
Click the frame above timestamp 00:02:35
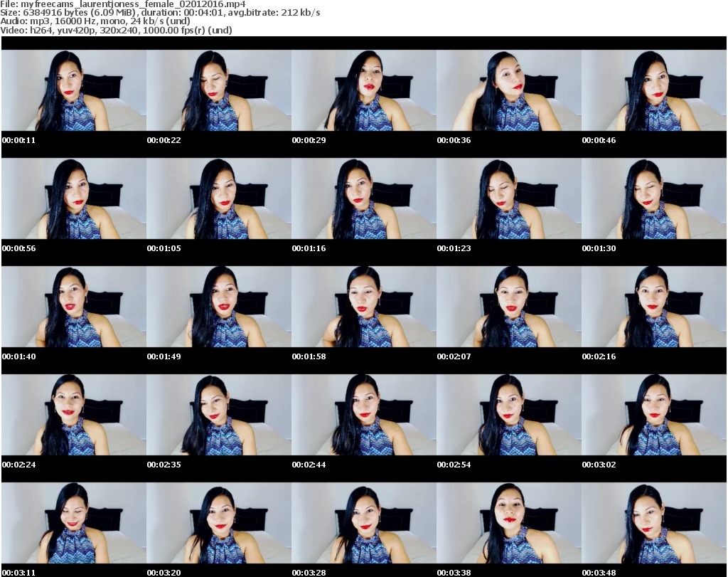[x=219, y=415]
